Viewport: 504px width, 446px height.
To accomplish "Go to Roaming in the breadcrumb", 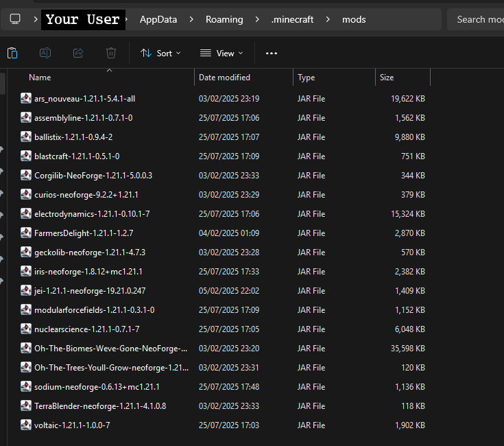I will click(x=224, y=20).
